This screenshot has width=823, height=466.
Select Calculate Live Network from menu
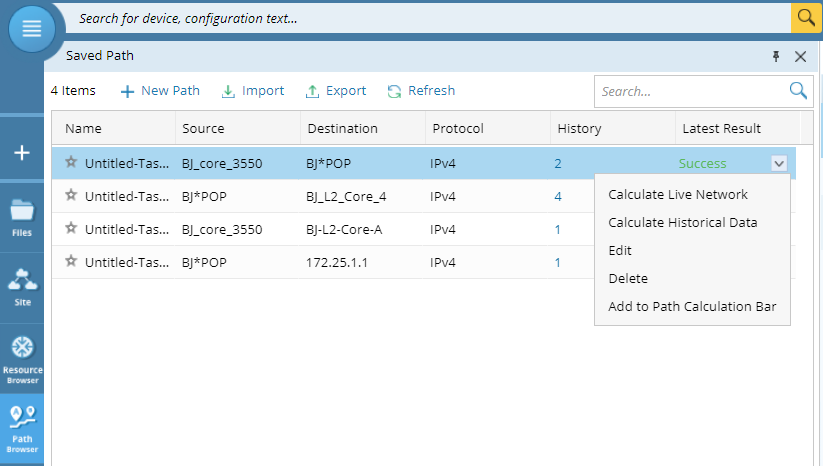[x=677, y=195]
